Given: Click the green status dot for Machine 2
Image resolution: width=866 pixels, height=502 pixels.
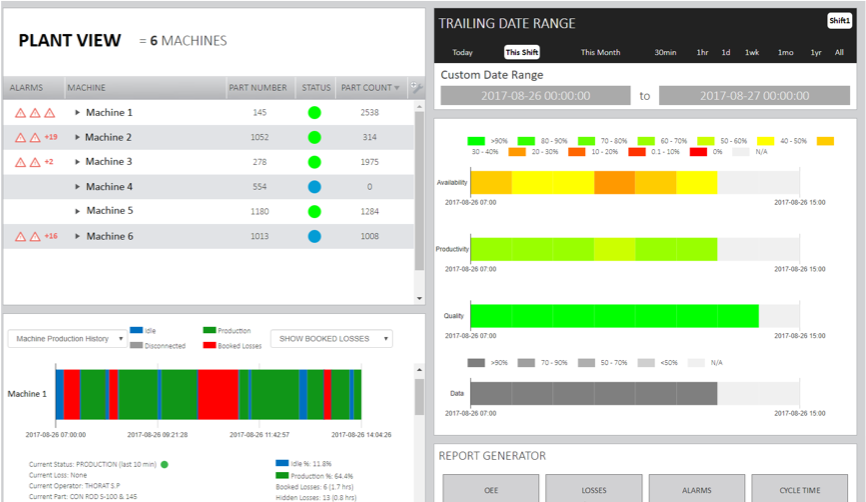Looking at the screenshot, I should (314, 137).
